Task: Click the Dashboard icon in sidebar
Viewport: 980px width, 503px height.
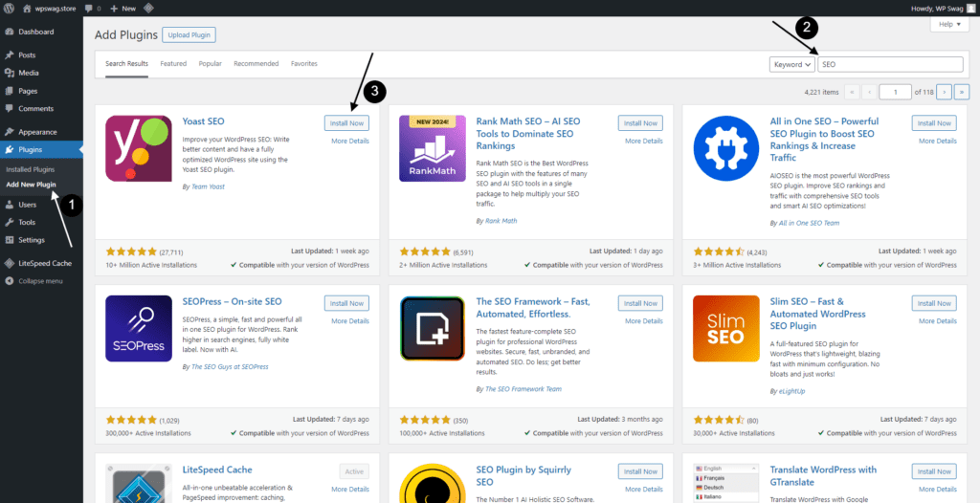Action: click(x=9, y=32)
